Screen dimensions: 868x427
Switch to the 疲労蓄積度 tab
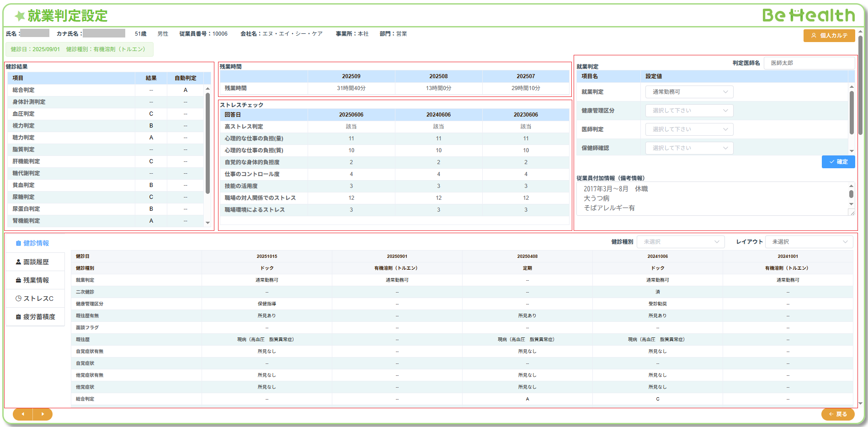(35, 317)
